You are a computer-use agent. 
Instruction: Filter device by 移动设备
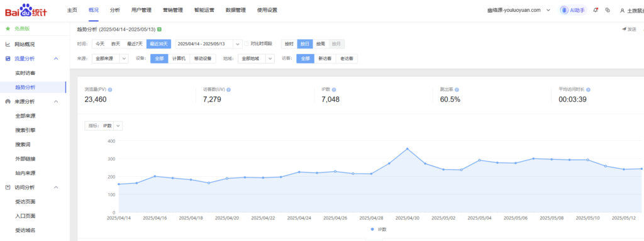[x=203, y=59]
